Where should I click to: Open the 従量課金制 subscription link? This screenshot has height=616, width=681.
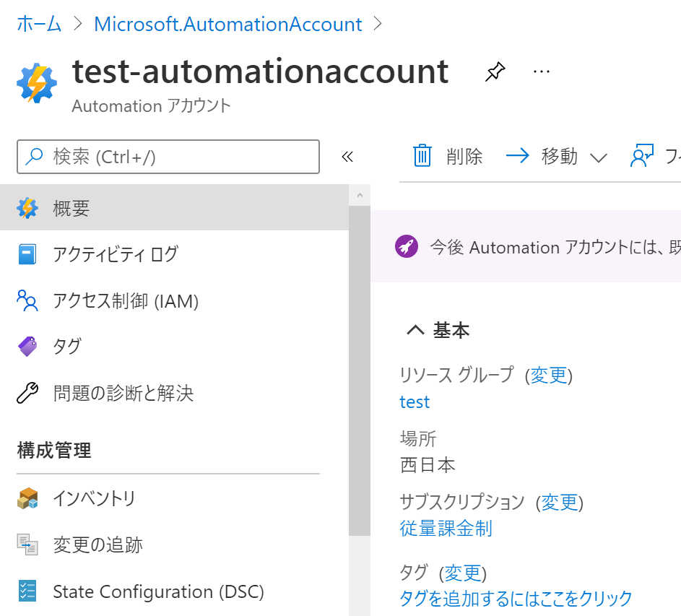point(446,528)
